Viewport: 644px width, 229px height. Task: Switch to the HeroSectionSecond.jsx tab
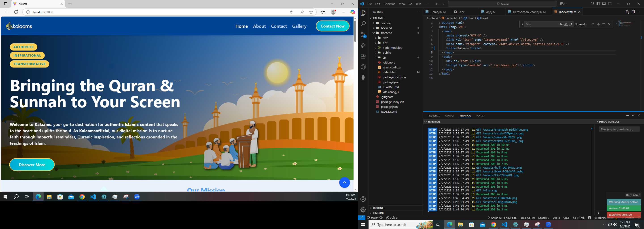pyautogui.click(x=527, y=12)
